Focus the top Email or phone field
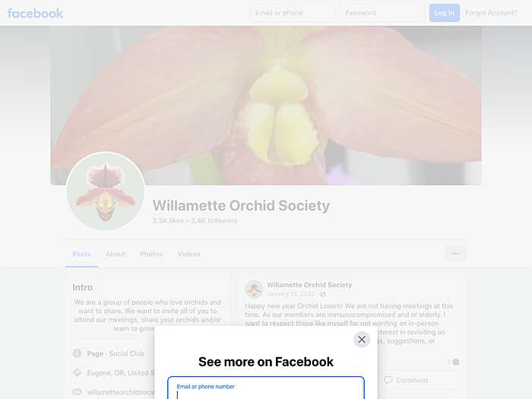This screenshot has width=532, height=399. point(293,13)
